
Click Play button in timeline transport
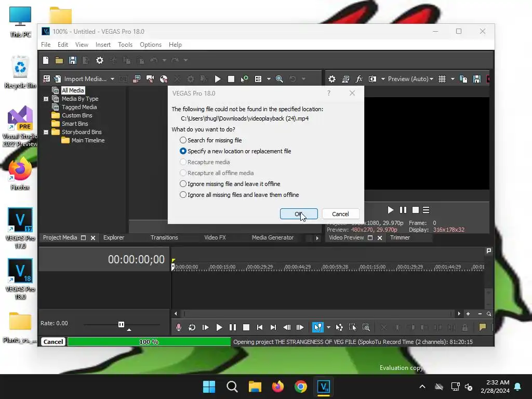coord(219,327)
